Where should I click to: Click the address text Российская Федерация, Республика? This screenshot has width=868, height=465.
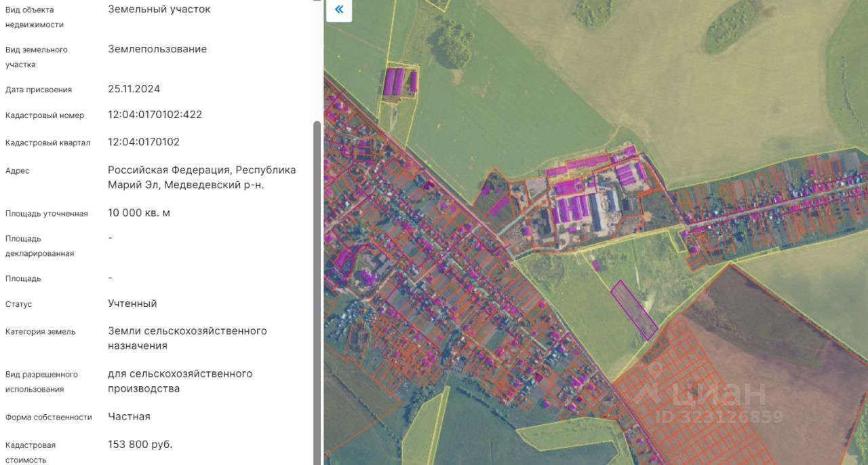click(x=202, y=170)
